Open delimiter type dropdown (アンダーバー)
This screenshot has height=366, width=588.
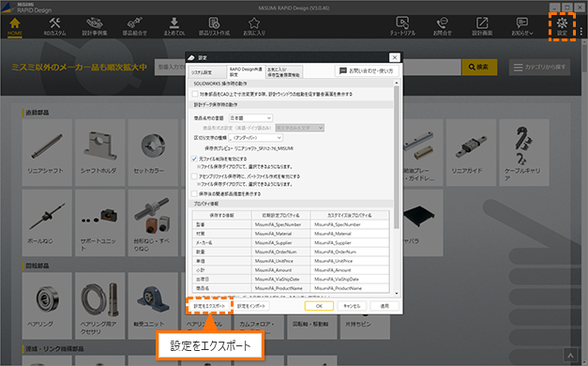(x=255, y=138)
